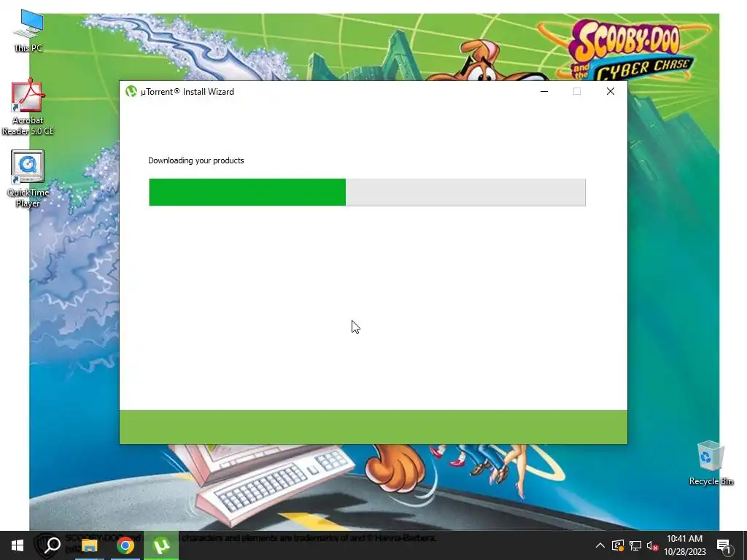Select the µTorrent taskbar button

(x=161, y=545)
